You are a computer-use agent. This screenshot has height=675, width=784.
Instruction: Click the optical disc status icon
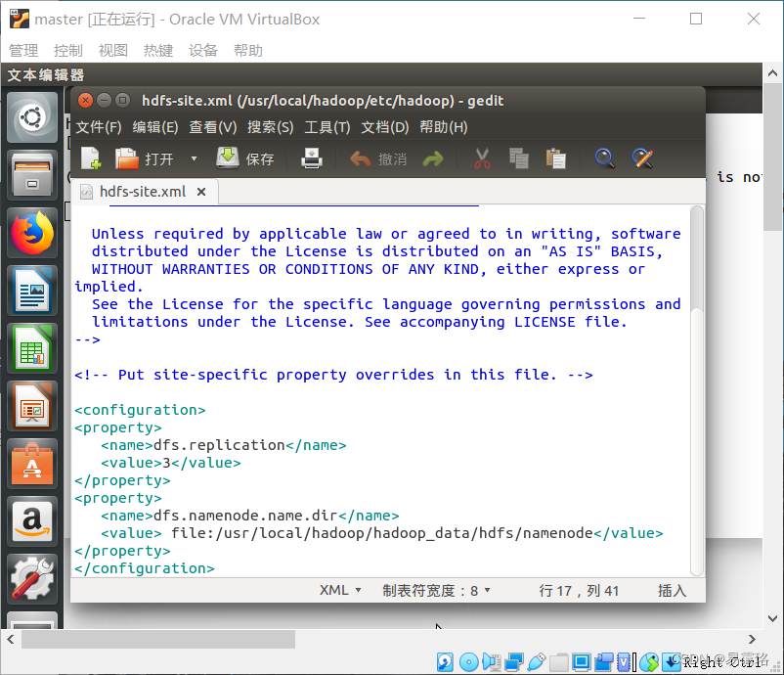click(x=468, y=662)
